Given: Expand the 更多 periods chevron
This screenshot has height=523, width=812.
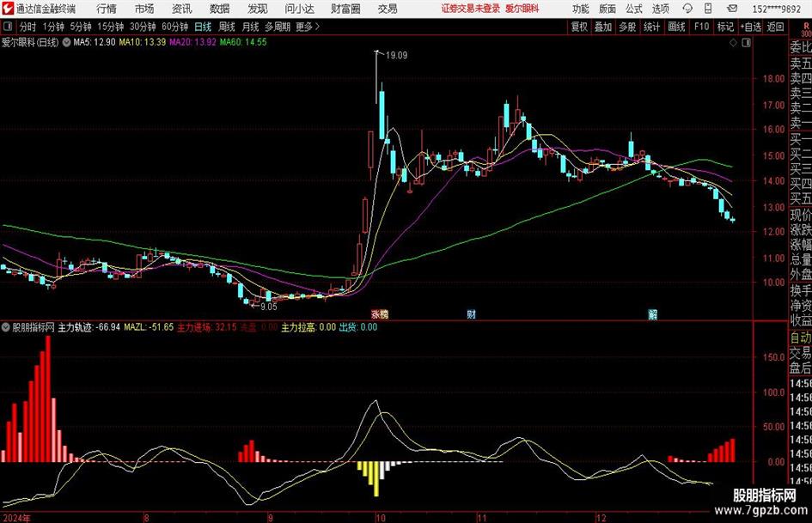Looking at the screenshot, I should click(308, 27).
